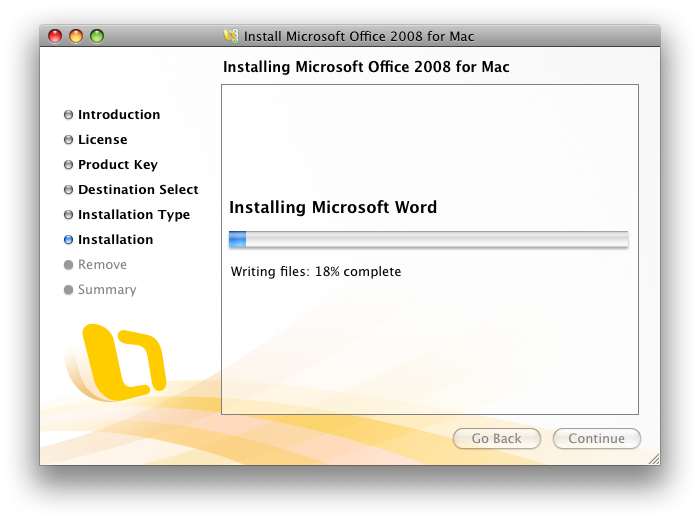Click the Remove step bullet
The height and width of the screenshot is (520, 700).
[68, 265]
